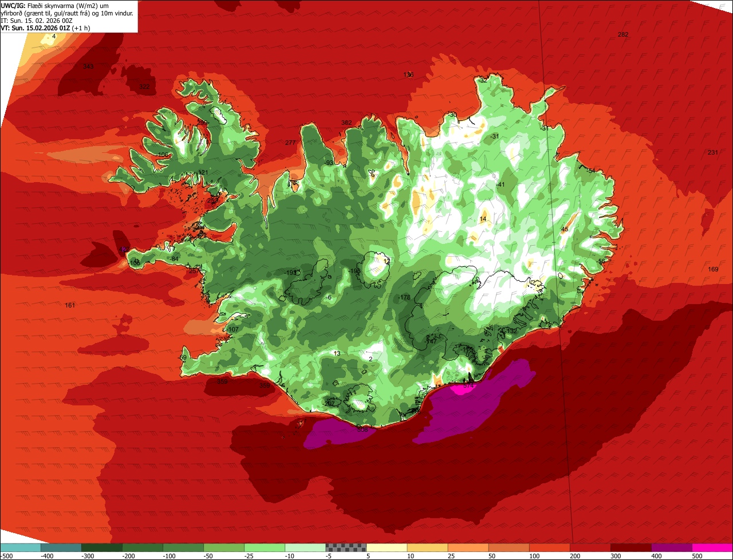Click the light teal legend swatch between -500 and -400
The image size is (733, 560).
(20, 547)
